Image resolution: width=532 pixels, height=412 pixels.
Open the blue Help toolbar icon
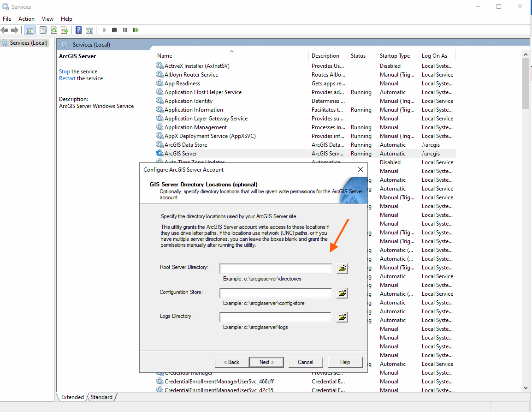[x=78, y=30]
